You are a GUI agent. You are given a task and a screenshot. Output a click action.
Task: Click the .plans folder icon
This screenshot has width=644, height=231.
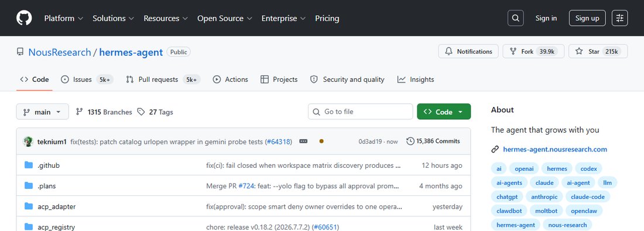[x=28, y=185]
